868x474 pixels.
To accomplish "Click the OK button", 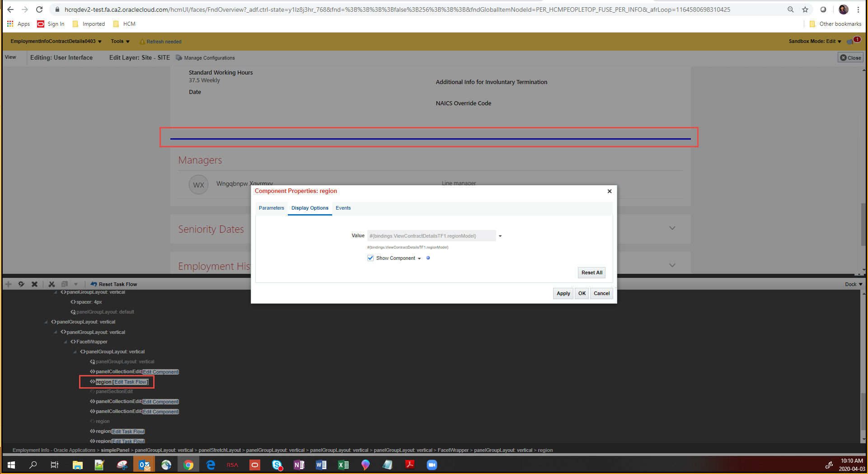I will click(582, 293).
